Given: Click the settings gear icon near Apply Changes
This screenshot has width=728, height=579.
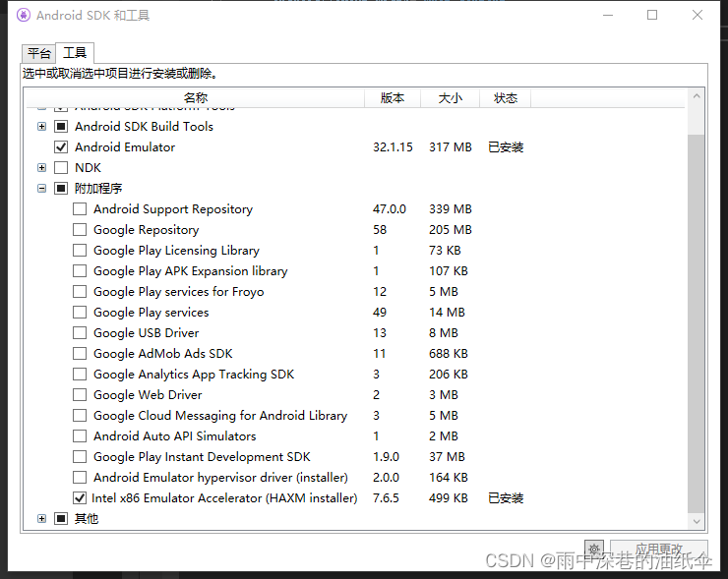Looking at the screenshot, I should click(x=594, y=550).
